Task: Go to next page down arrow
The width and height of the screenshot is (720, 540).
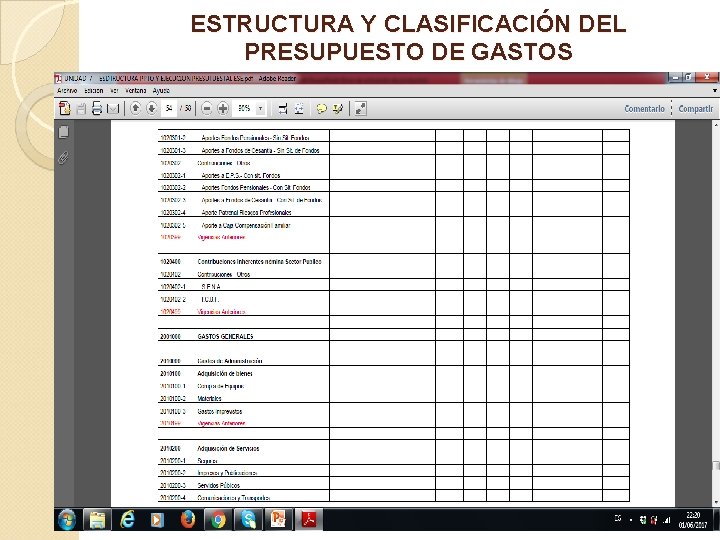Action: [x=152, y=108]
